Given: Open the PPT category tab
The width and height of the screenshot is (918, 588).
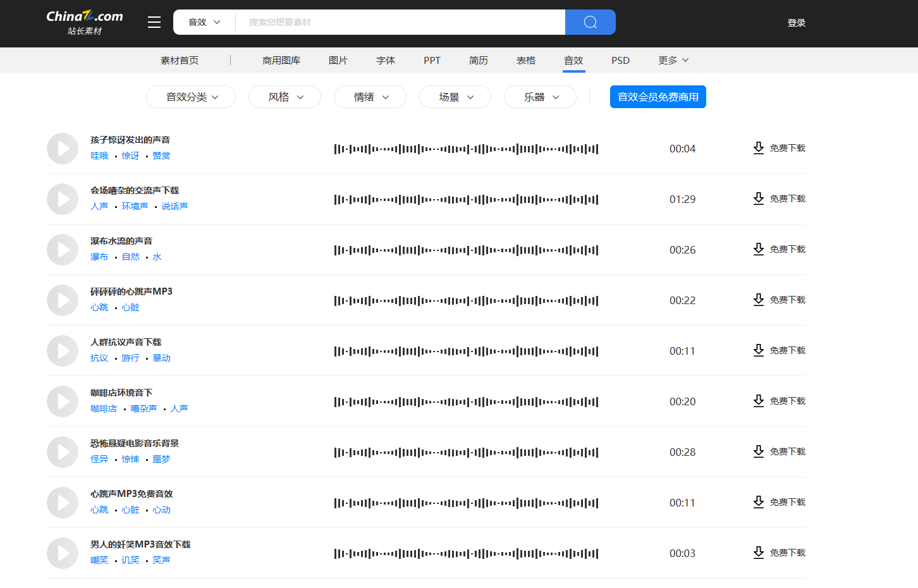Looking at the screenshot, I should (432, 60).
